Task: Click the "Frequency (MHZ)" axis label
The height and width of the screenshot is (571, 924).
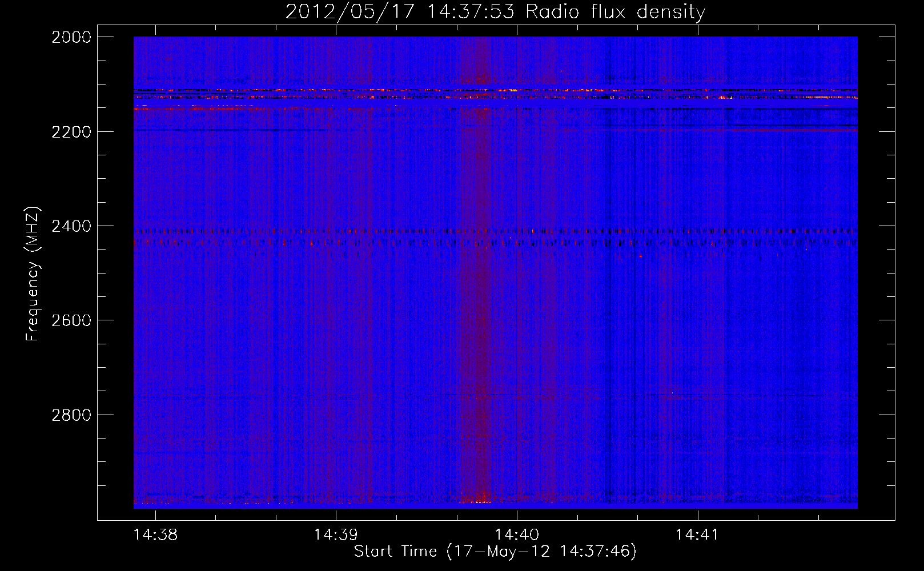Action: [x=33, y=274]
